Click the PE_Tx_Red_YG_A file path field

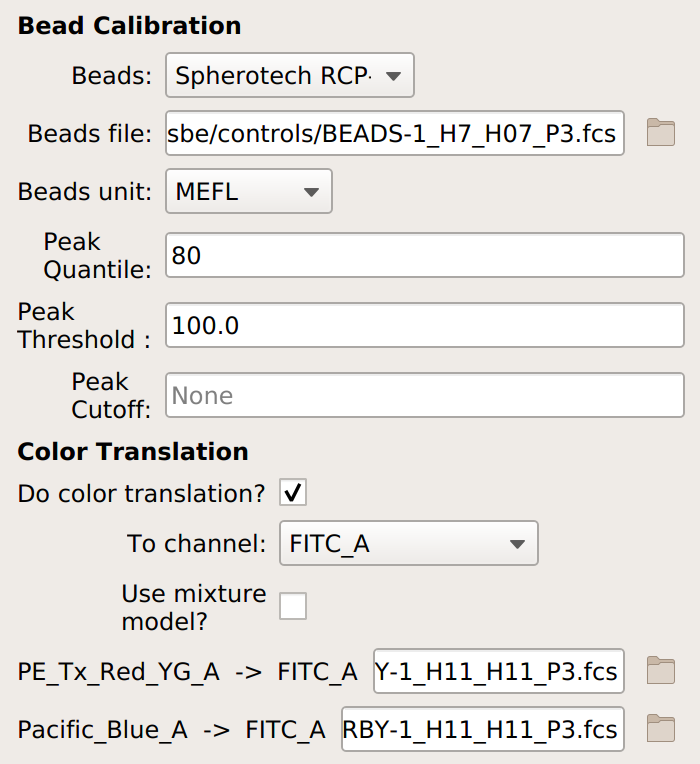point(499,671)
